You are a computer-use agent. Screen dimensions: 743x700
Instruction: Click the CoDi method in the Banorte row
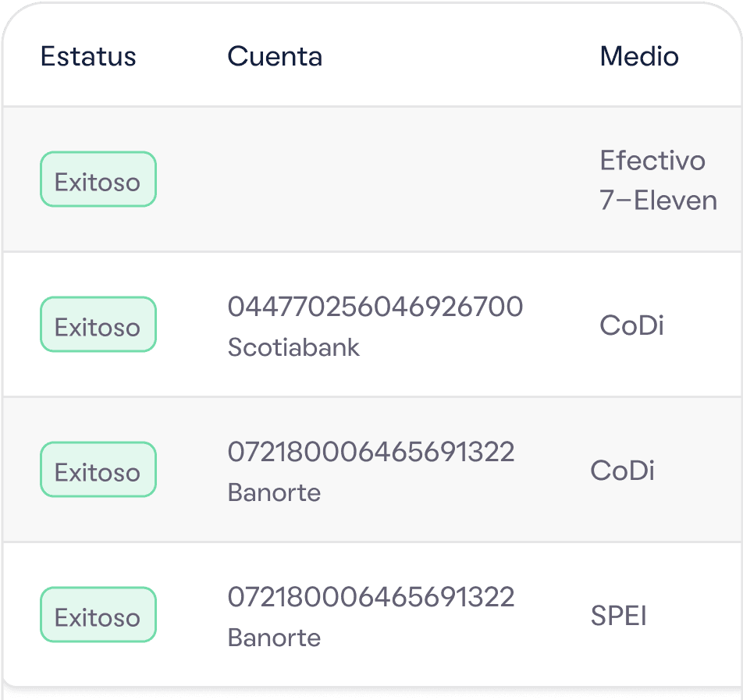622,470
